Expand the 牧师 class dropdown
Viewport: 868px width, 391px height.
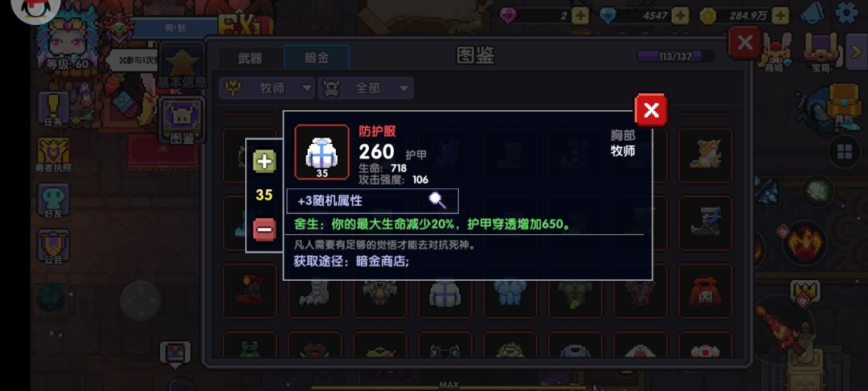point(268,88)
